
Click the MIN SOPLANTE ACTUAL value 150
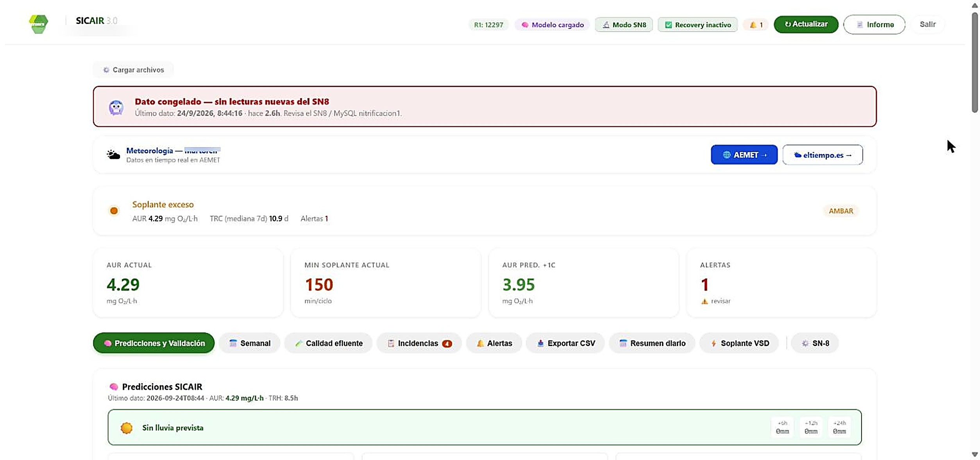pyautogui.click(x=319, y=284)
